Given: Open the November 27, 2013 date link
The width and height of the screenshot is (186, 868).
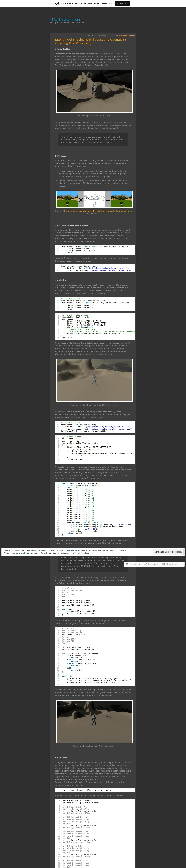Looking at the screenshot, I should (106, 36).
